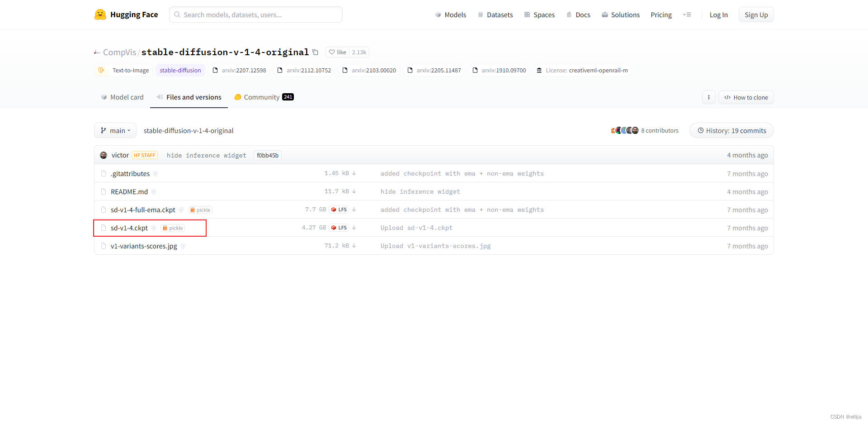This screenshot has height=424, width=868.
Task: Switch to the Model card tab
Action: point(122,97)
